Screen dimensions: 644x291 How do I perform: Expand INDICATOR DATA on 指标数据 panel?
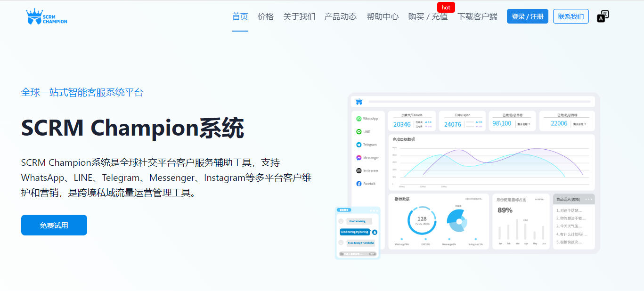pyautogui.click(x=473, y=199)
